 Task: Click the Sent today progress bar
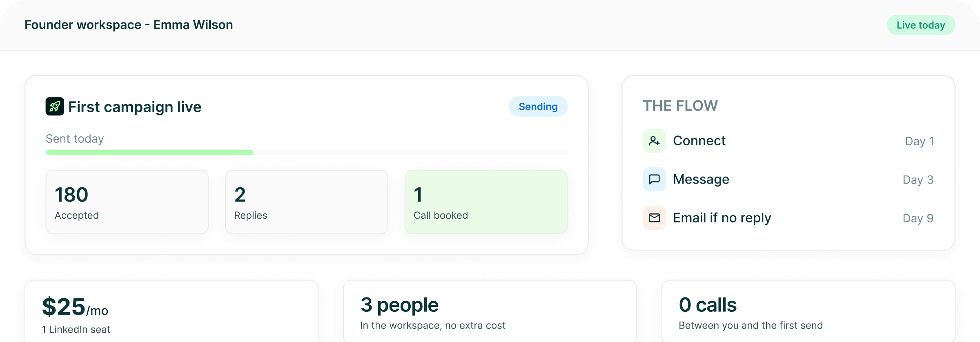[307, 153]
